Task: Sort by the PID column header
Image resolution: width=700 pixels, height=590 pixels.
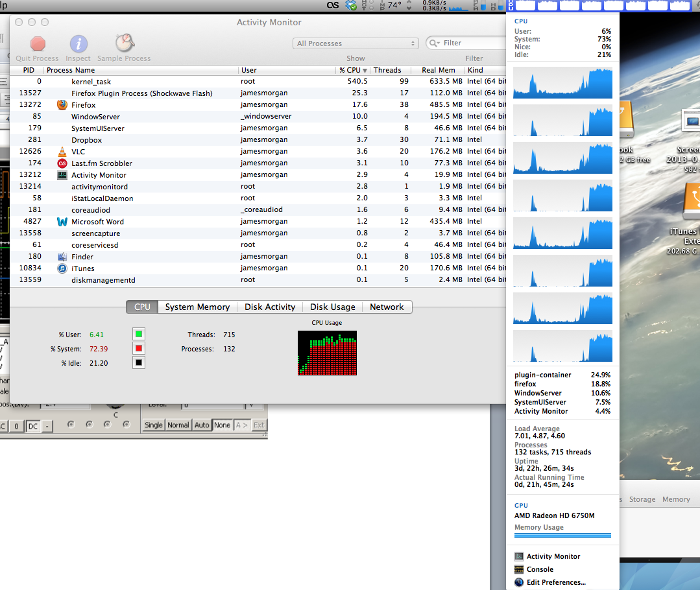Action: 27,70
